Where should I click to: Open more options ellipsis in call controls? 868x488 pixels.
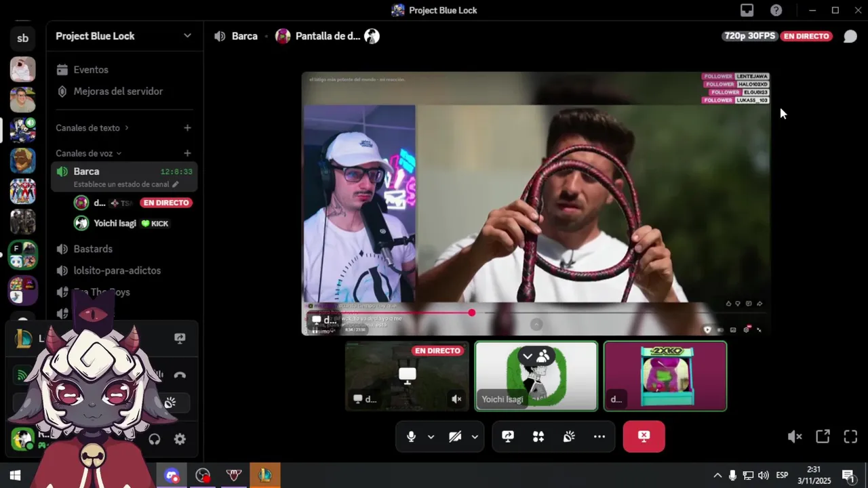click(x=599, y=436)
